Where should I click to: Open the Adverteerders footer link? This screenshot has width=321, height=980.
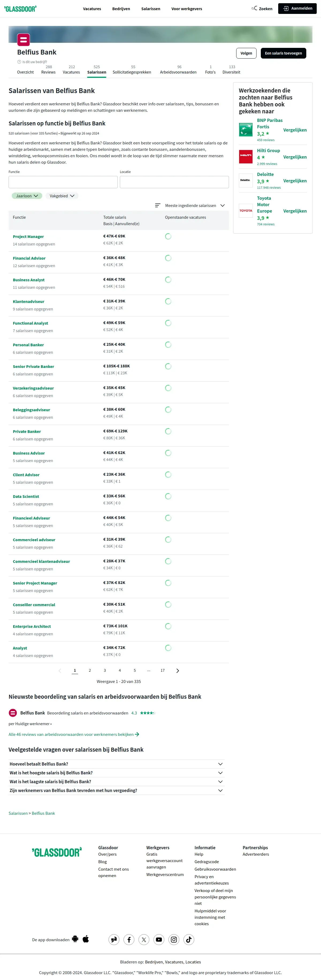click(x=256, y=854)
